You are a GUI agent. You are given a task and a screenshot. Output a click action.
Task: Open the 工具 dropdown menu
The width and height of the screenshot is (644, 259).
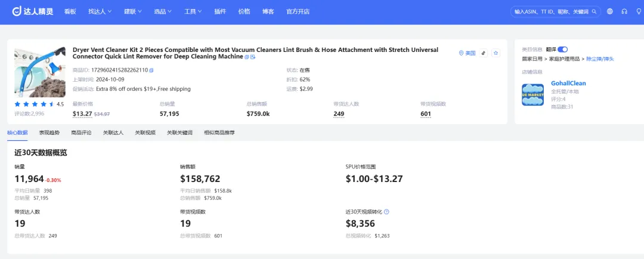point(193,11)
